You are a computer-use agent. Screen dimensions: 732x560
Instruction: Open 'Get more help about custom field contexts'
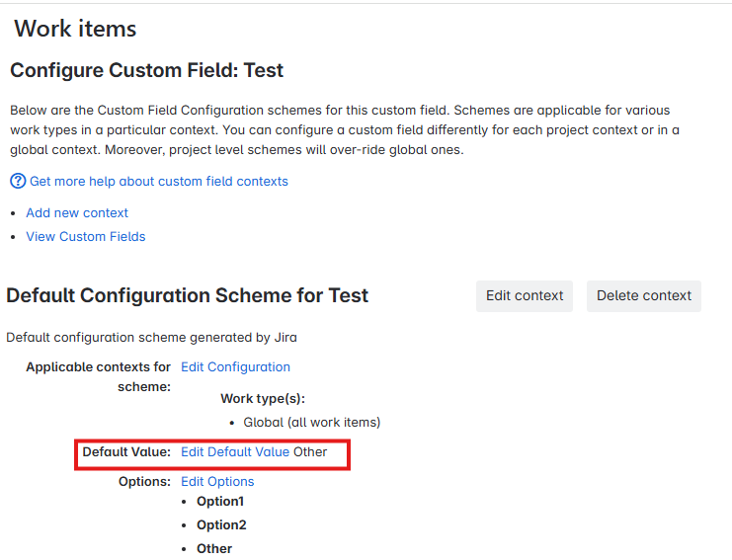coord(159,182)
